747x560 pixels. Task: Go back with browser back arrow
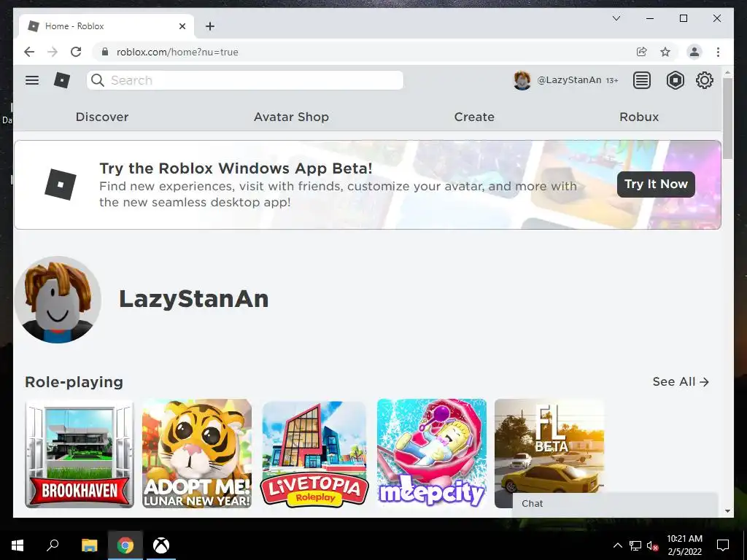tap(29, 52)
